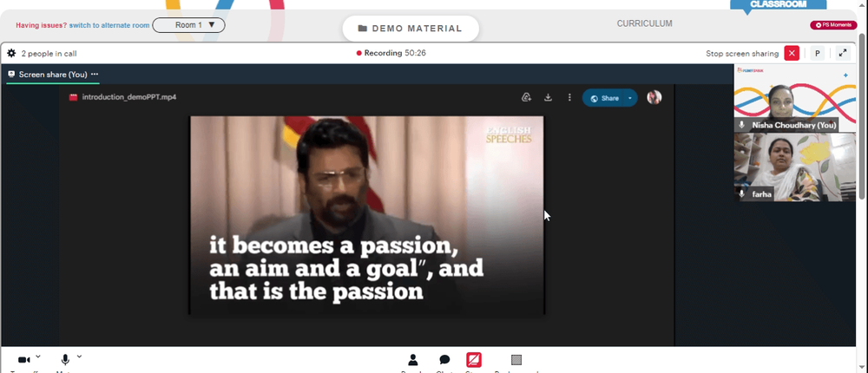This screenshot has width=868, height=373.
Task: Select the Screen share (You) tab
Action: (53, 74)
